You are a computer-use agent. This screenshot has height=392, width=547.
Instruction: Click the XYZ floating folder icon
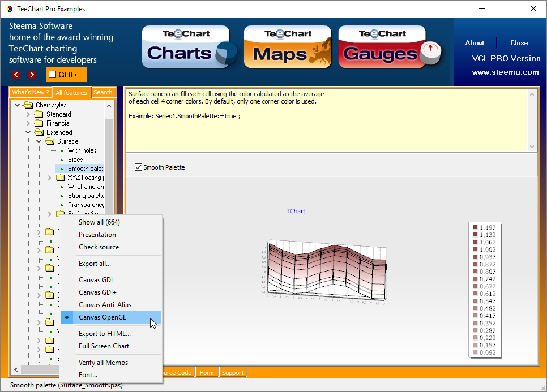(x=61, y=178)
